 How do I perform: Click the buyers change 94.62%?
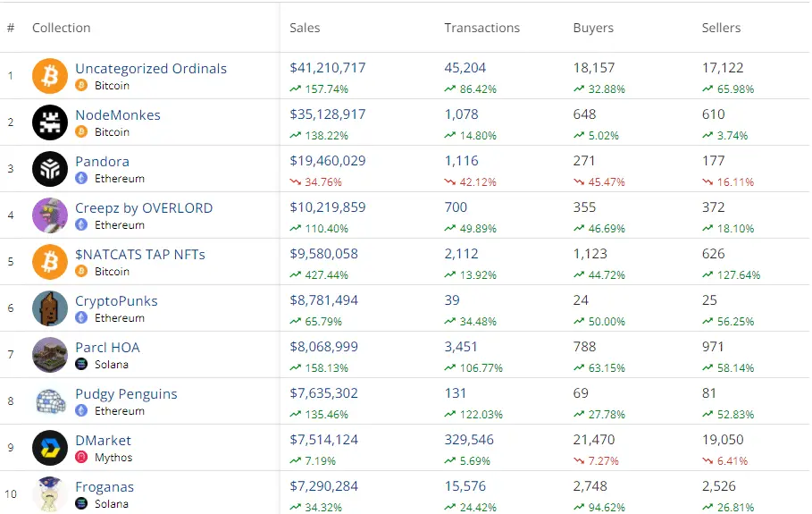pyautogui.click(x=607, y=507)
